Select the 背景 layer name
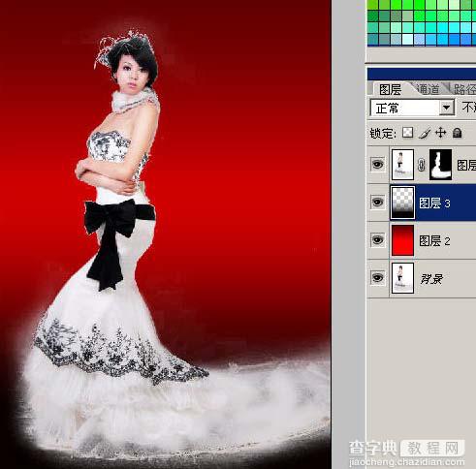The height and width of the screenshot is (469, 476). coord(431,279)
